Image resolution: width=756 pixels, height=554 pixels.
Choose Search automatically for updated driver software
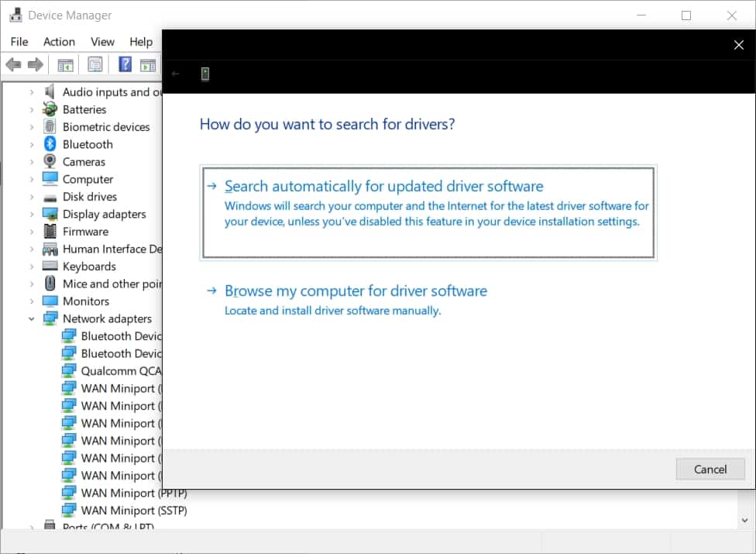(x=383, y=187)
